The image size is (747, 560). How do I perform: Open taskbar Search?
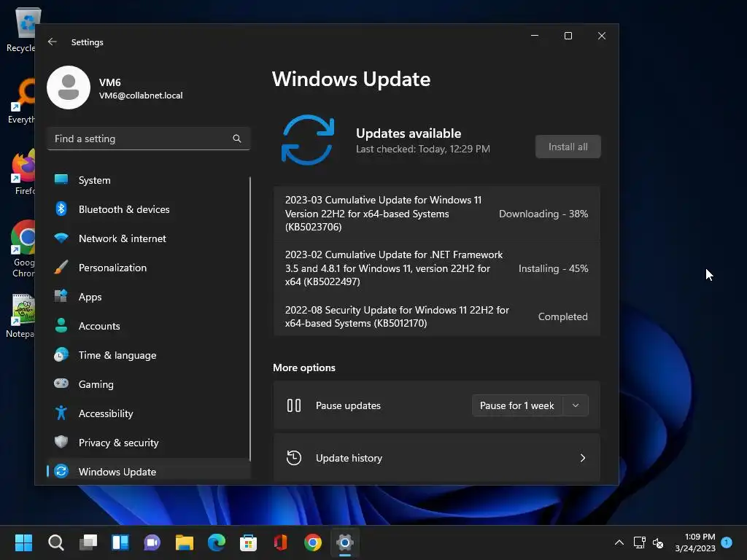click(55, 542)
